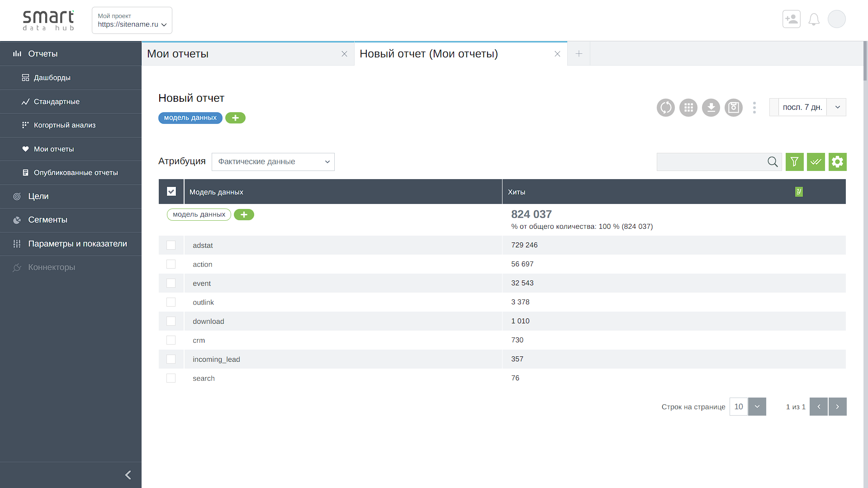Click the посл. 7 дн. date range field

click(x=802, y=107)
